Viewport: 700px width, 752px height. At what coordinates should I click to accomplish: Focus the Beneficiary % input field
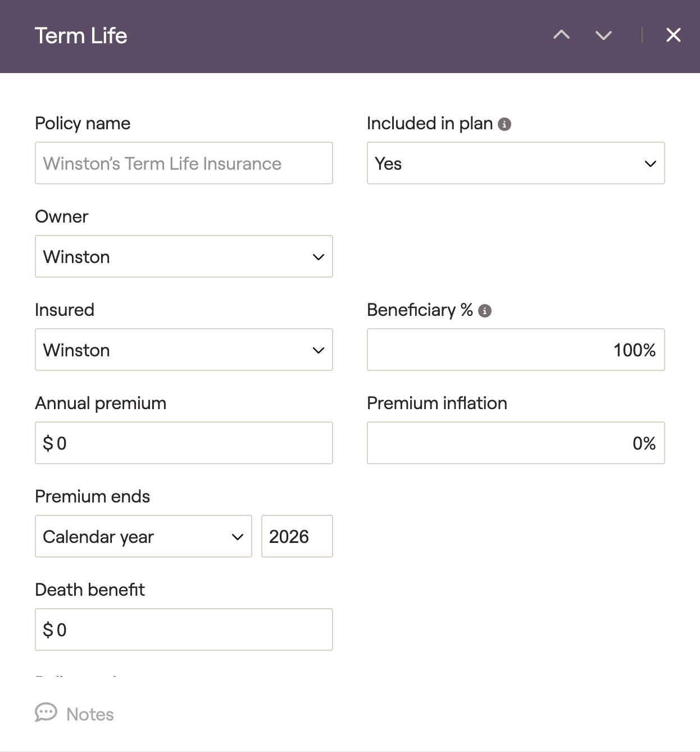click(x=515, y=350)
